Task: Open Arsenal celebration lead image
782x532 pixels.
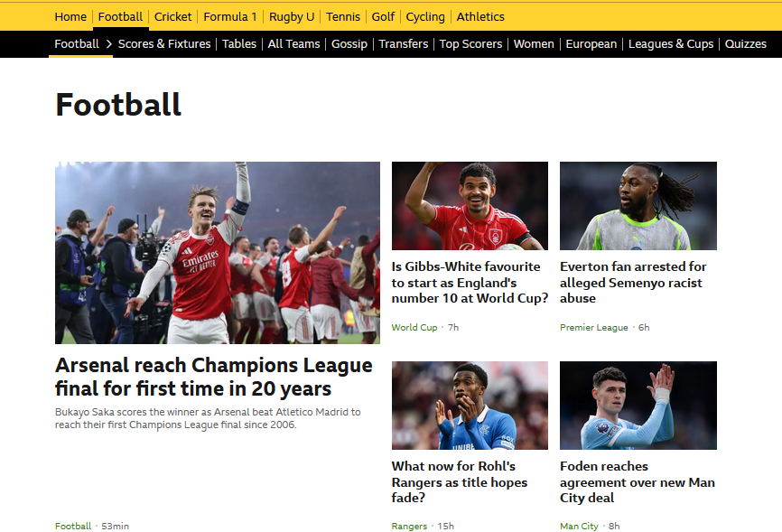Action: (218, 253)
